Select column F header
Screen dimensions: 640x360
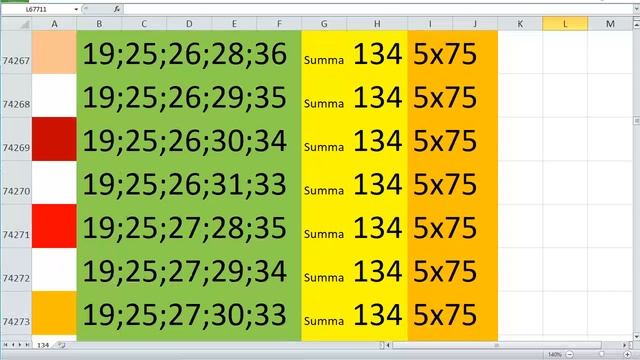click(x=279, y=24)
